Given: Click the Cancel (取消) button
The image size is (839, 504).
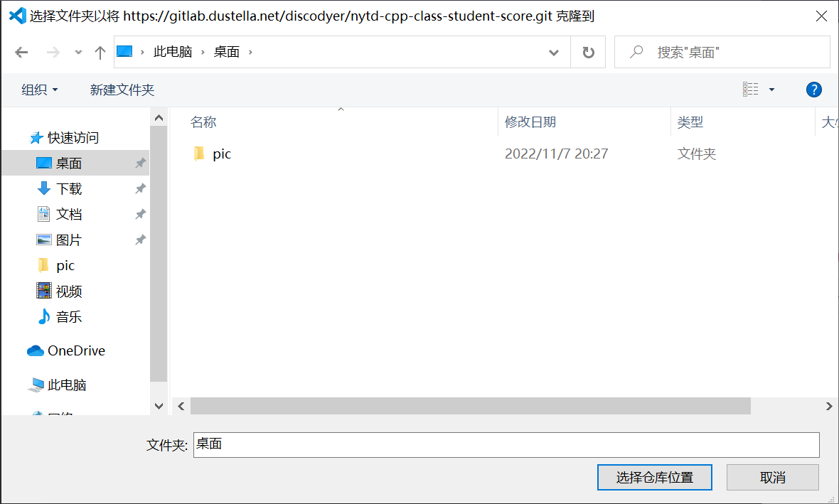Looking at the screenshot, I should coord(772,478).
